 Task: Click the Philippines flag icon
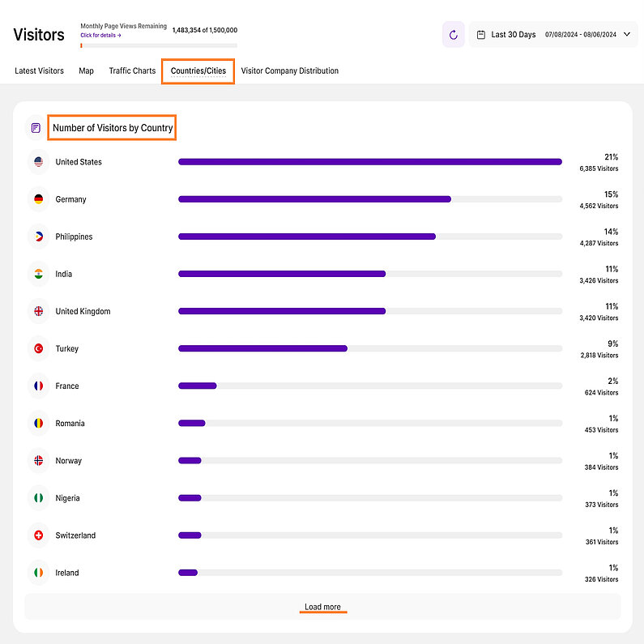point(38,237)
